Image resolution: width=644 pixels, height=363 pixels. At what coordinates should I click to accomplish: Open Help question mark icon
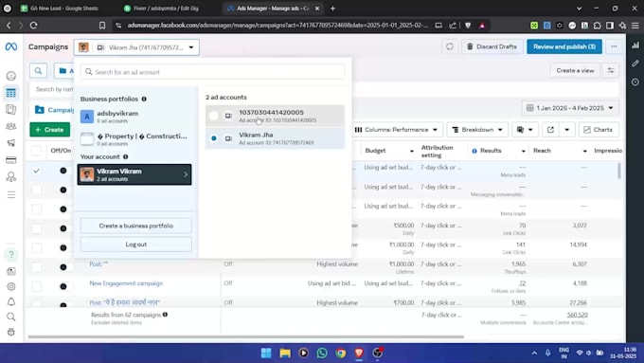11,254
